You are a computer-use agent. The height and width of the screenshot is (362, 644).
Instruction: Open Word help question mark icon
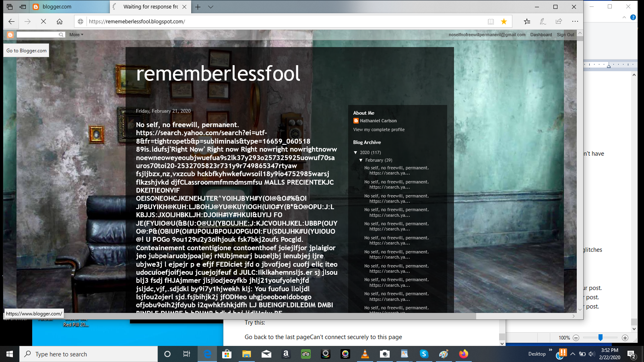[633, 17]
